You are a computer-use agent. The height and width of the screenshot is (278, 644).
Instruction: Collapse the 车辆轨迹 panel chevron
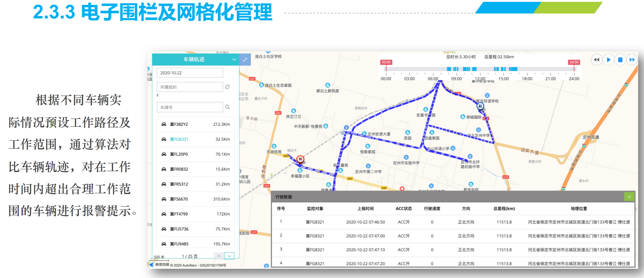point(234,60)
